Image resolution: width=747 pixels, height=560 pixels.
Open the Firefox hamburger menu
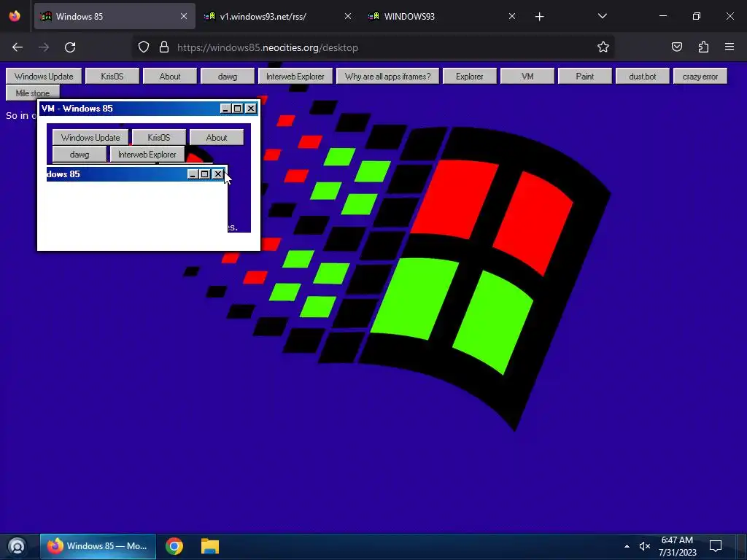click(729, 47)
